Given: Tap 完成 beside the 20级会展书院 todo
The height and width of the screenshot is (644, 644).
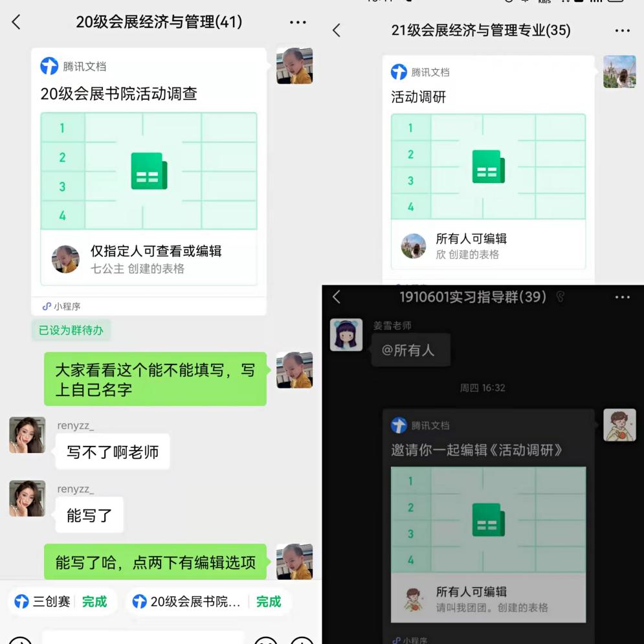Looking at the screenshot, I should pos(269,602).
